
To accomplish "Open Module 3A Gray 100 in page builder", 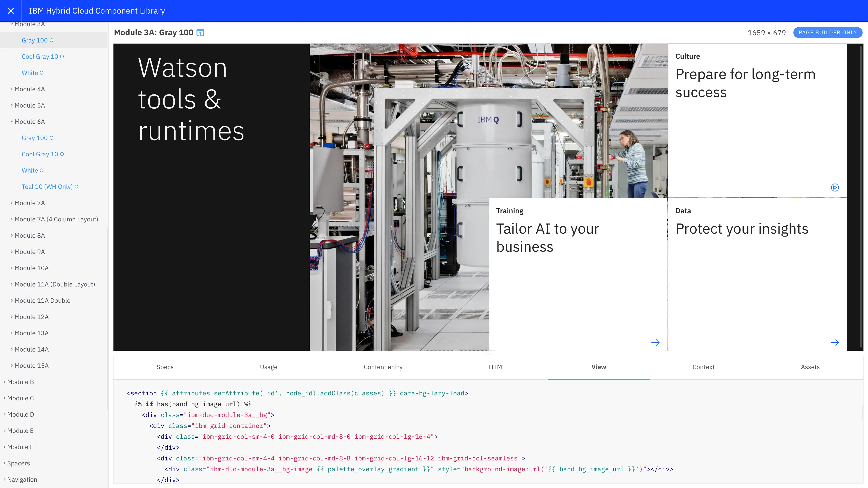I will point(200,33).
